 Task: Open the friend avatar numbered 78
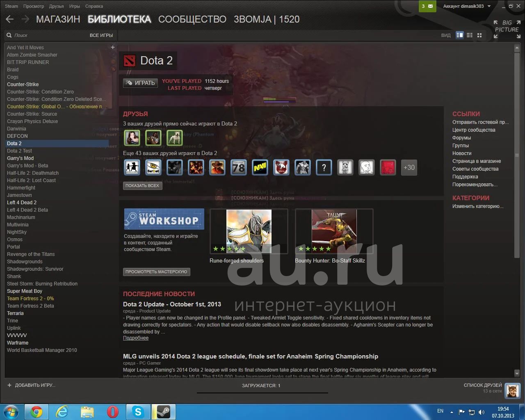(239, 167)
